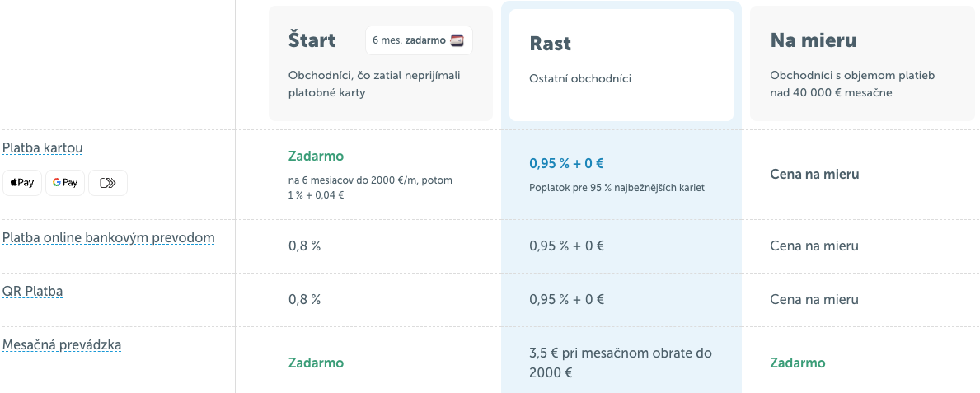
Task: Click the contactless payment icon
Action: (108, 183)
